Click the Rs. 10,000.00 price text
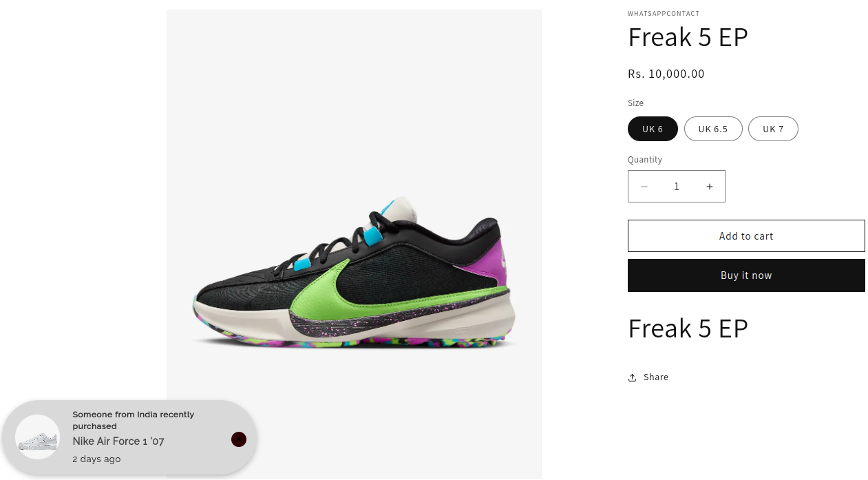This screenshot has width=868, height=480. coord(666,74)
